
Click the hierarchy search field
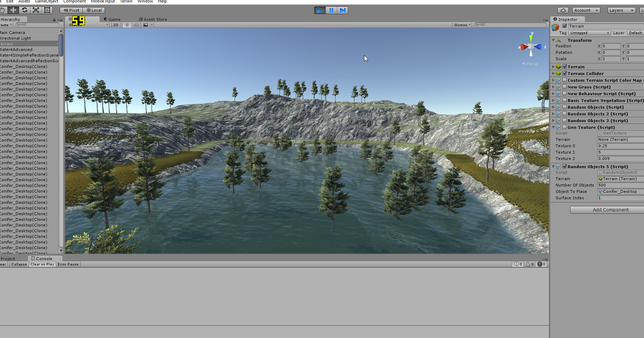coord(37,24)
